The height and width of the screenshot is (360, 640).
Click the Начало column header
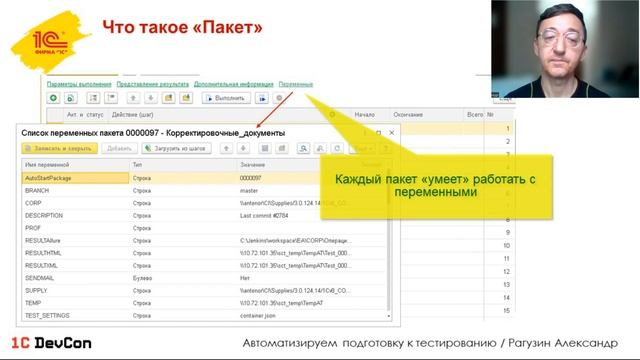364,115
